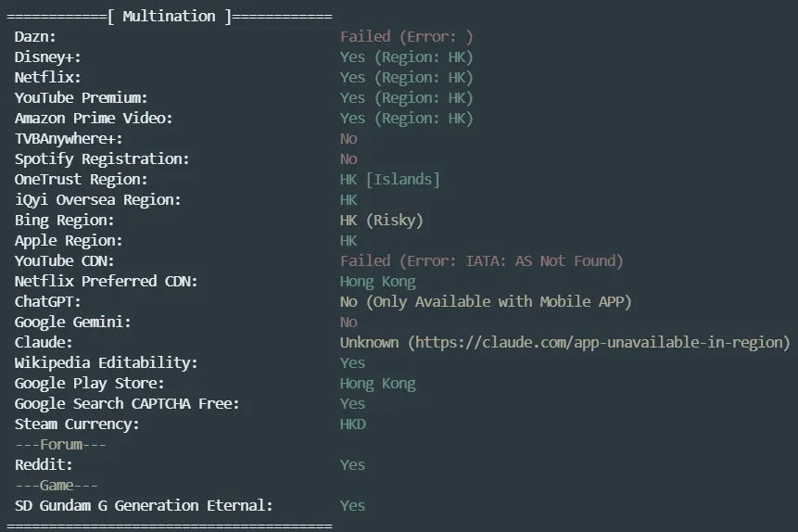Click the Google Gemini label
Viewport: 798px width, 532px height.
tap(72, 323)
